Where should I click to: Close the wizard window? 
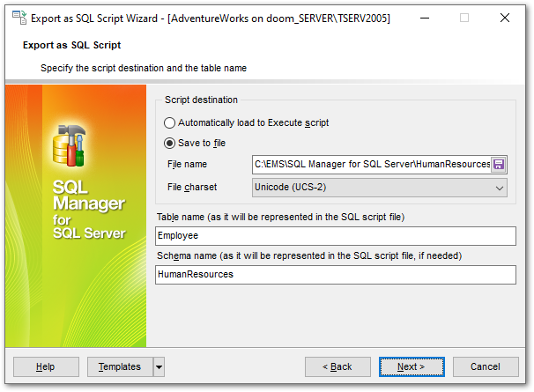(505, 18)
